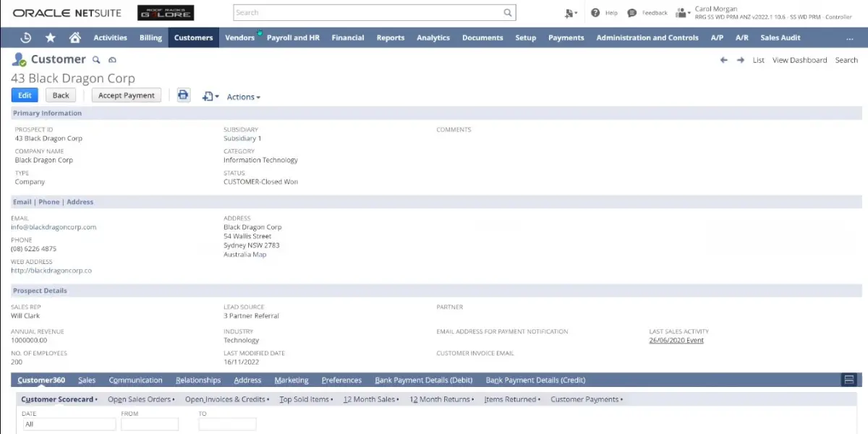Image resolution: width=868 pixels, height=434 pixels.
Task: Switch to the Preferences subtab
Action: click(x=341, y=380)
